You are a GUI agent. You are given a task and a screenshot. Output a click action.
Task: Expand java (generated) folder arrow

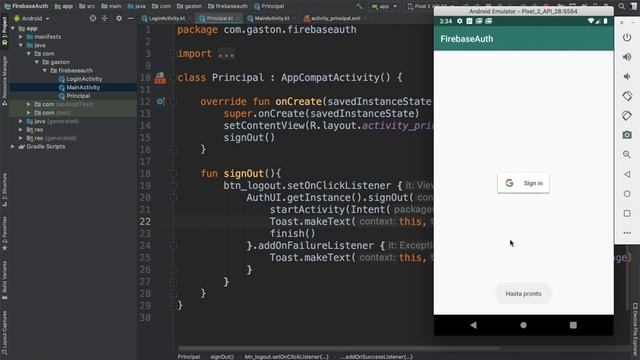21,121
